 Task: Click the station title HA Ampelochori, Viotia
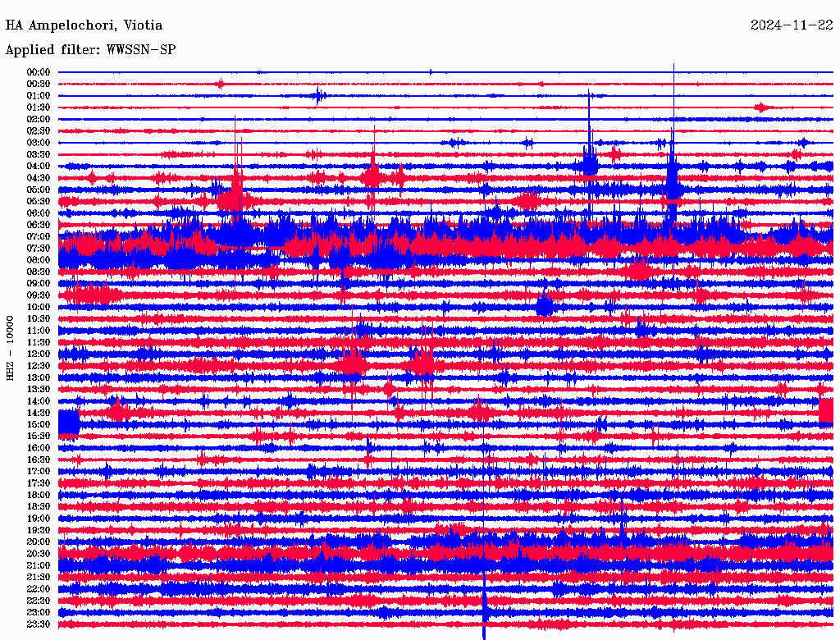click(84, 25)
